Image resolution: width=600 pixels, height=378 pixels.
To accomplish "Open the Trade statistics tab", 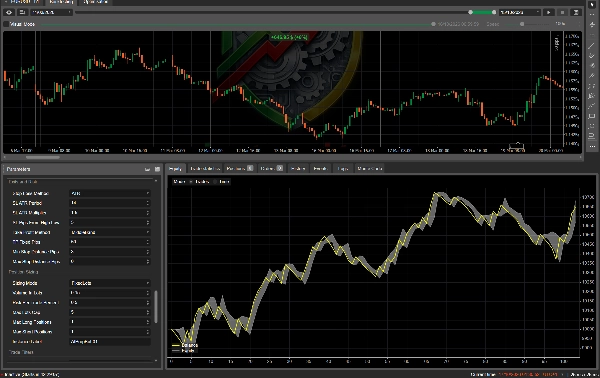I will (x=205, y=168).
